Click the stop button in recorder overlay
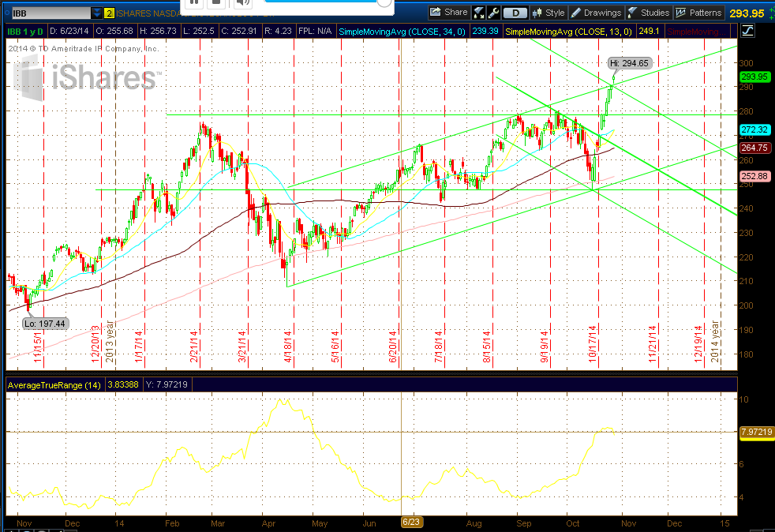Image resolution: width=775 pixels, height=532 pixels. click(216, 2)
